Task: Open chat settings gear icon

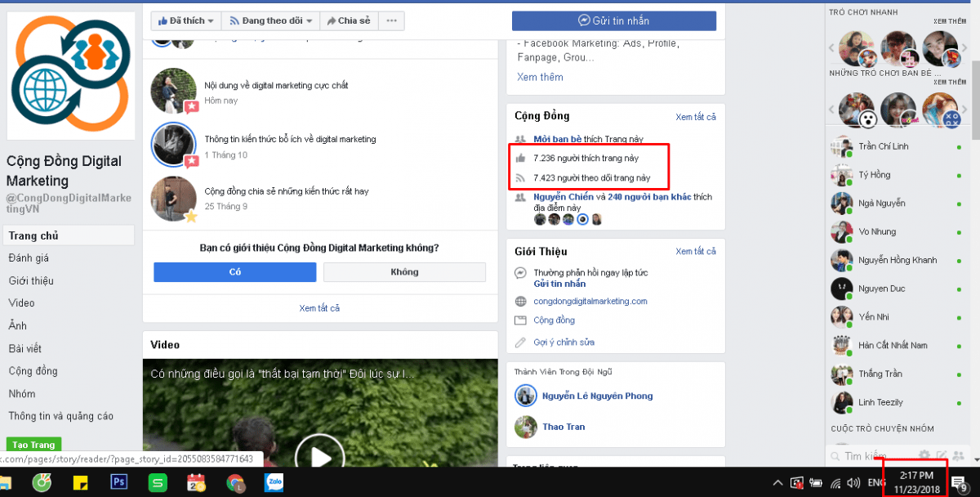Action: pos(924,455)
